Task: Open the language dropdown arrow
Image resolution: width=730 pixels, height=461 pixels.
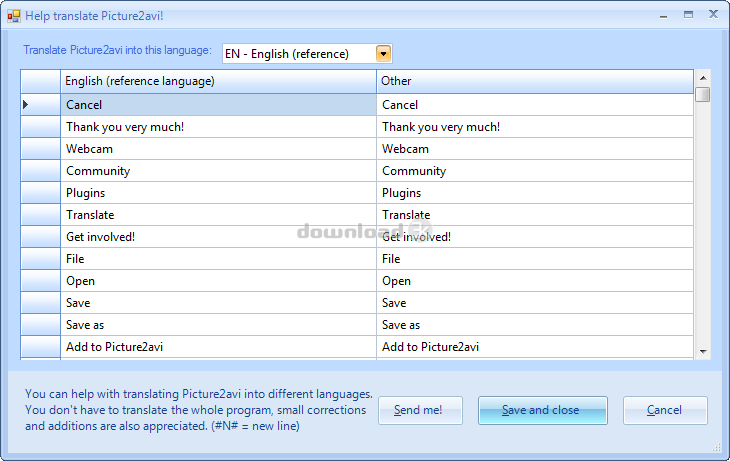Action: [383, 54]
